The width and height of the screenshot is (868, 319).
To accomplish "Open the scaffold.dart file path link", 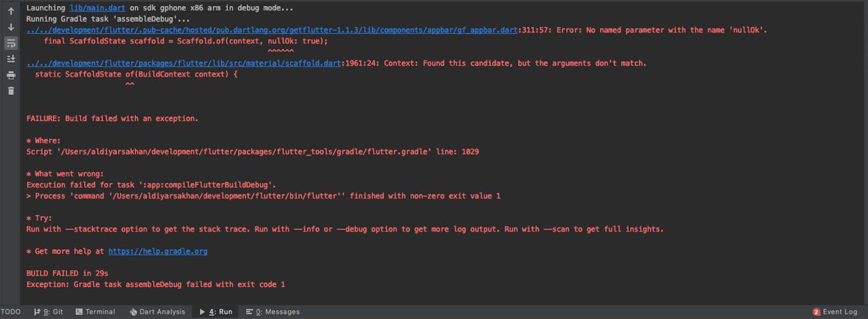I will [184, 63].
